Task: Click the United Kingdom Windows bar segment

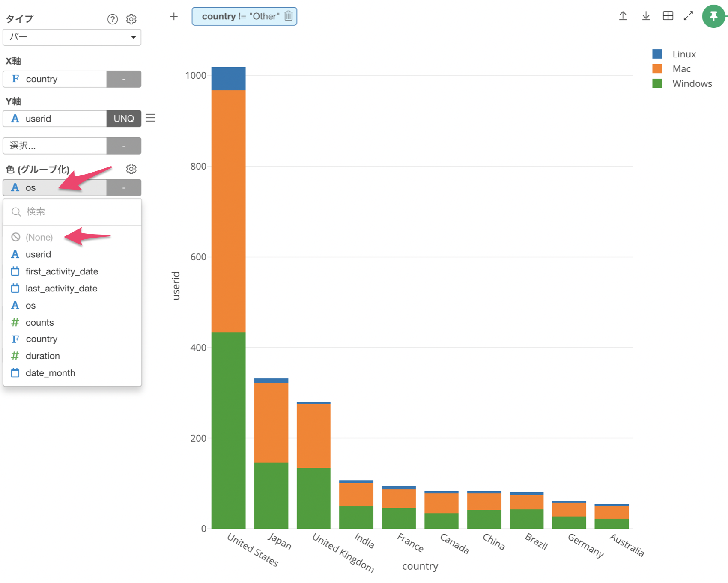Action: tap(313, 498)
